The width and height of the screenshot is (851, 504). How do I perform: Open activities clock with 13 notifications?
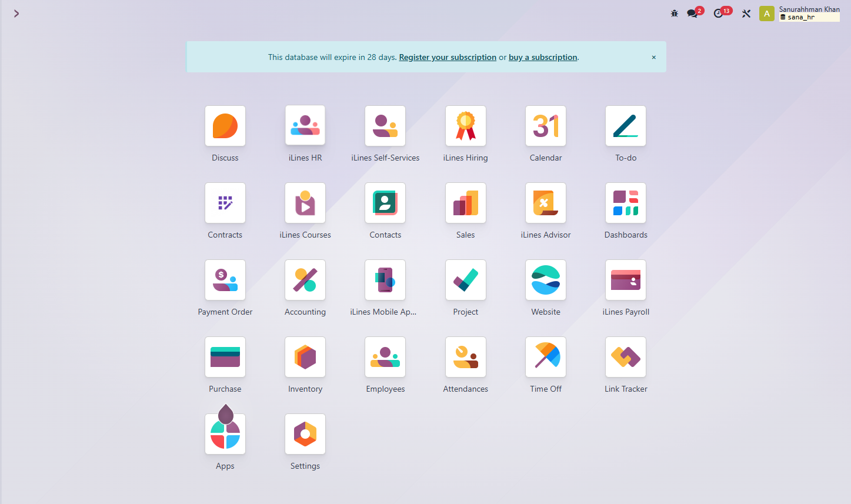722,12
